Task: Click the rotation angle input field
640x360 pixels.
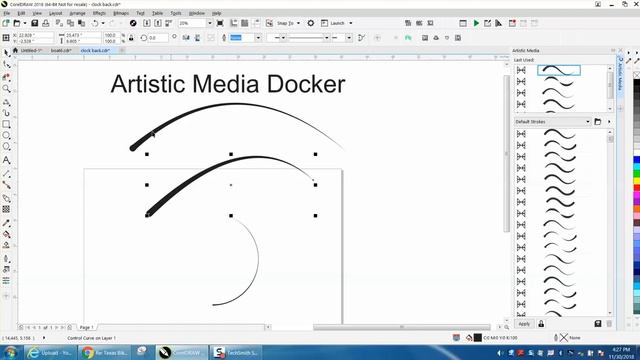Action: click(x=158, y=38)
